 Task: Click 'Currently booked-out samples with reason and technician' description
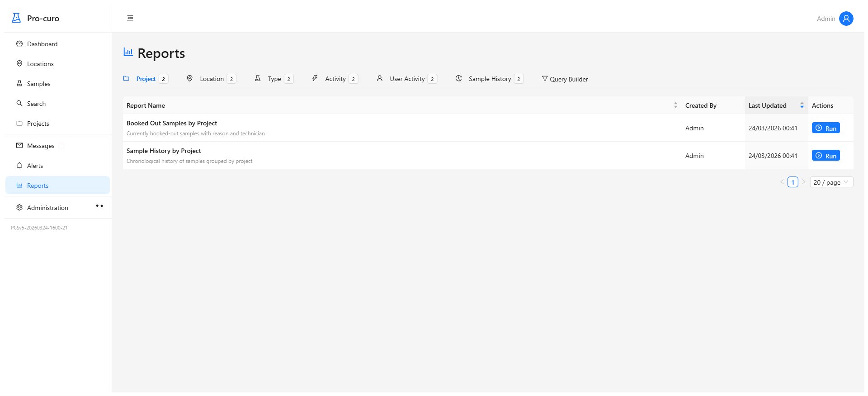(x=196, y=134)
